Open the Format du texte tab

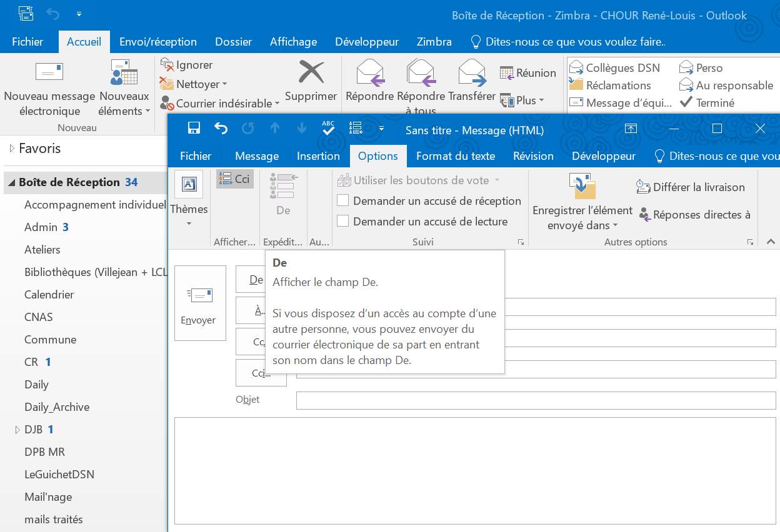455,156
